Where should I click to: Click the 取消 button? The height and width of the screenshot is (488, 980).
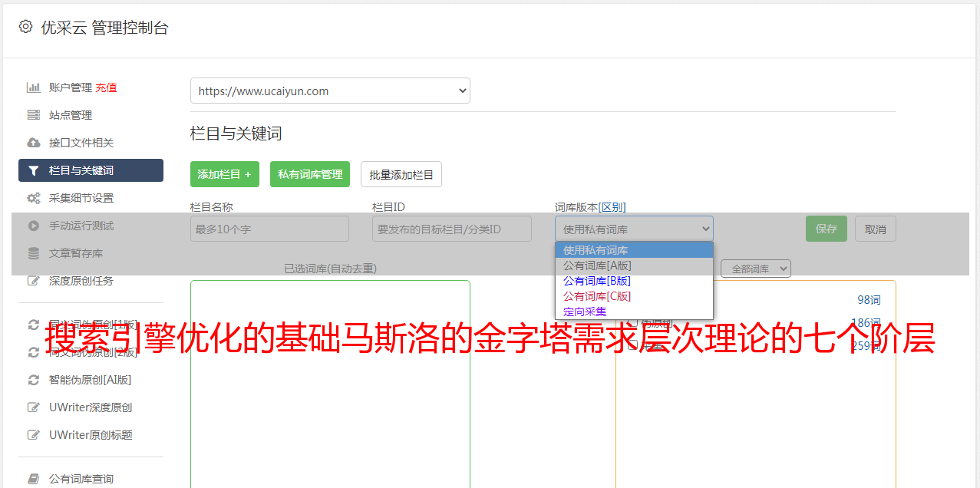876,229
